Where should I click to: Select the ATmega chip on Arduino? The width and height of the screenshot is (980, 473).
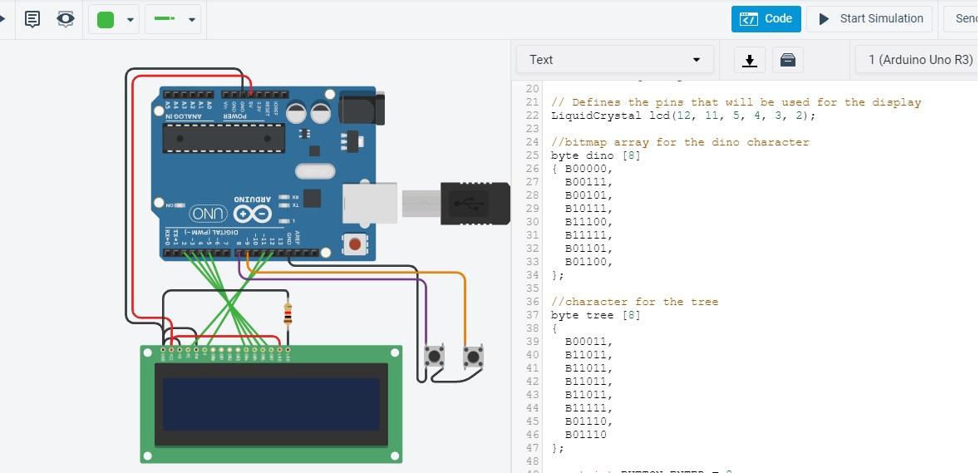(x=224, y=138)
